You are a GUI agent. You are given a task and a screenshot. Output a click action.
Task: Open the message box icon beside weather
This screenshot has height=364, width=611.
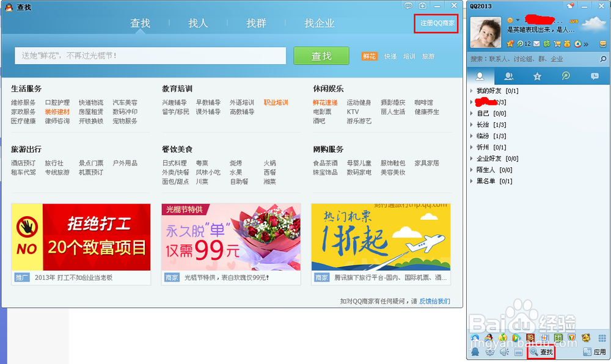(x=603, y=43)
